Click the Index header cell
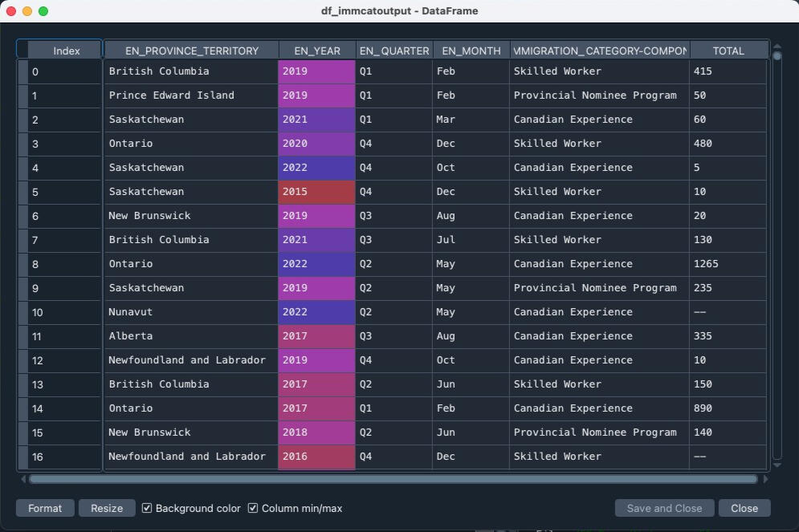The height and width of the screenshot is (532, 799). point(66,51)
